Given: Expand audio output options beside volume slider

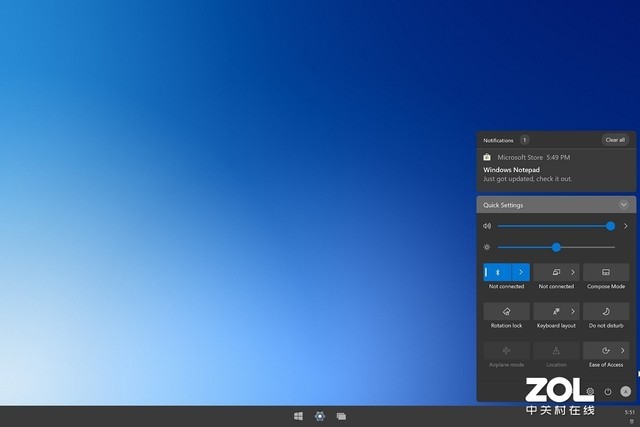Looking at the screenshot, I should tap(626, 226).
